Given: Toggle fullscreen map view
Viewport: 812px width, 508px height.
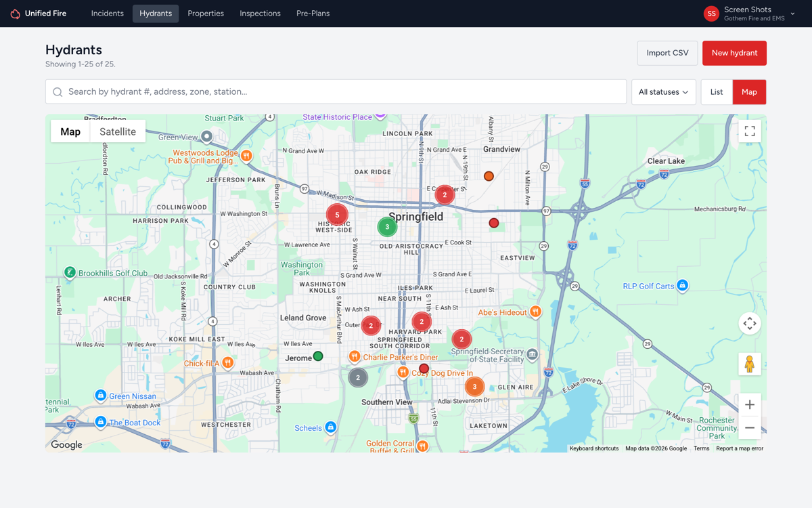Looking at the screenshot, I should pos(750,131).
